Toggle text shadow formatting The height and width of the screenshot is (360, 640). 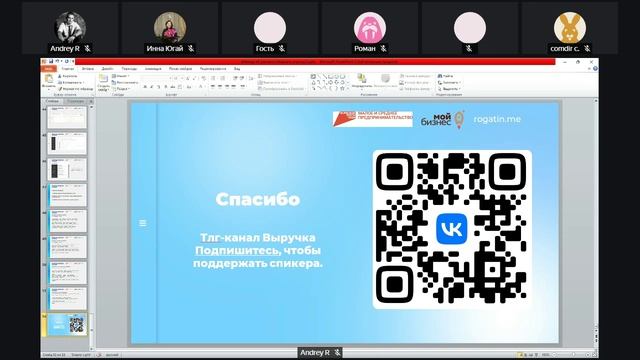[x=165, y=87]
